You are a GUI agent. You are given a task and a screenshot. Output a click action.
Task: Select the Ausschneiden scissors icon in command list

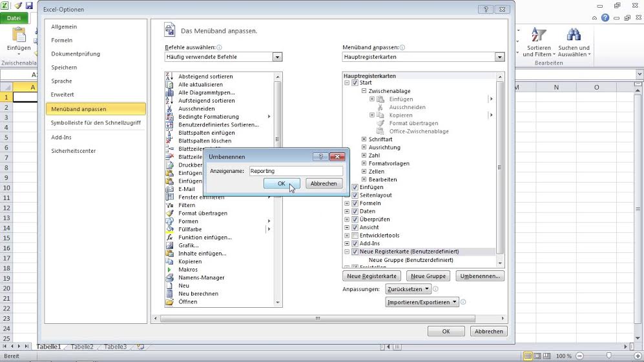tap(169, 108)
